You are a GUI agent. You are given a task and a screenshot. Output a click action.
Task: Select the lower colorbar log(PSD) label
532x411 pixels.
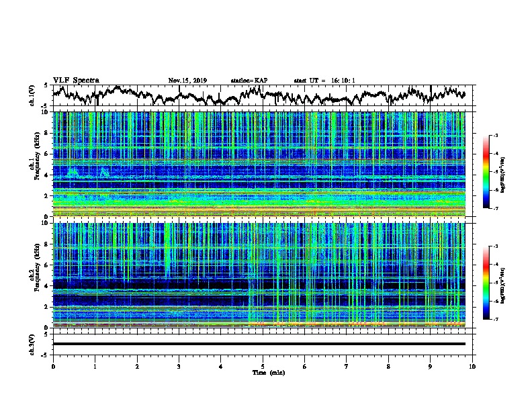point(503,285)
